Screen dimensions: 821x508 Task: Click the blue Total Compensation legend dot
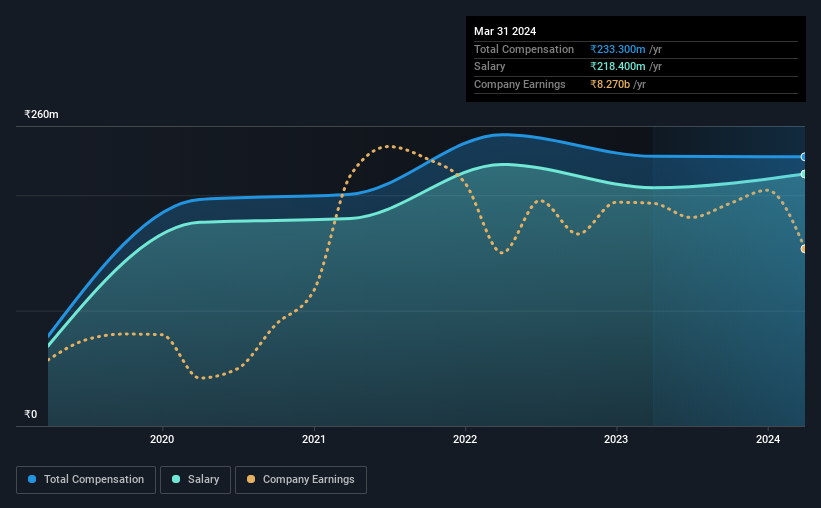[32, 479]
